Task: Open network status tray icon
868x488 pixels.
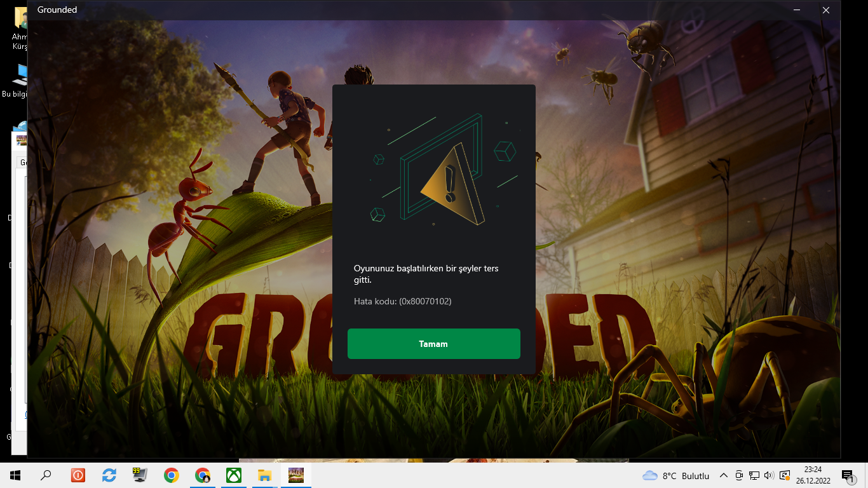Action: click(x=754, y=475)
